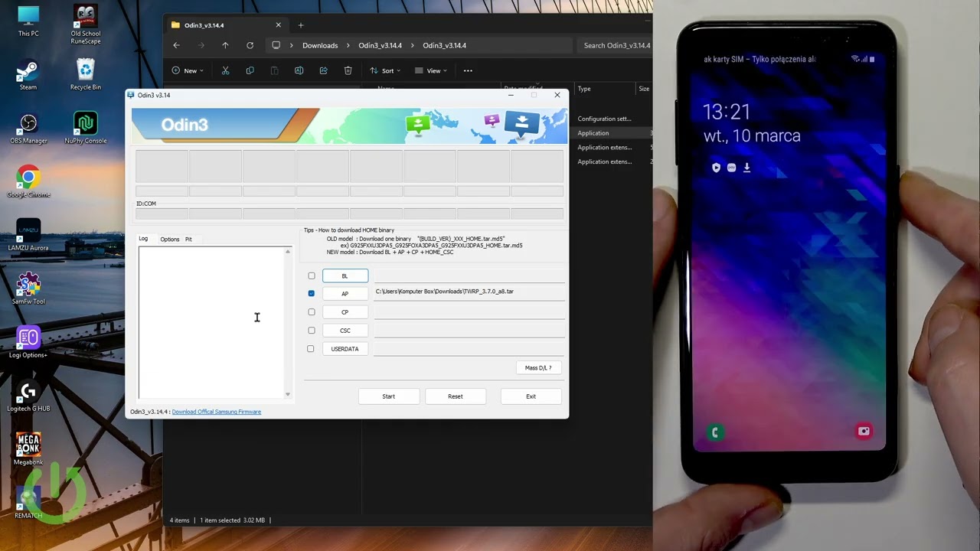
Task: Tick the BL checkbox in Odin
Action: click(312, 275)
